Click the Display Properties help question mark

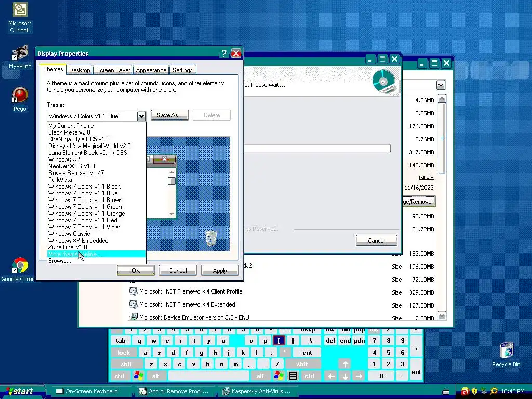click(x=223, y=54)
